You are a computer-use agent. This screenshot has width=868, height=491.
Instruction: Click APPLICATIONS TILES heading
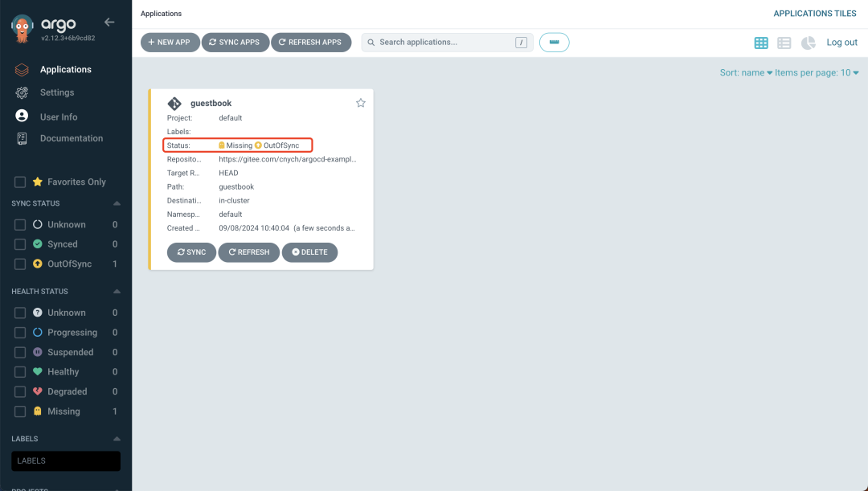[x=815, y=14]
